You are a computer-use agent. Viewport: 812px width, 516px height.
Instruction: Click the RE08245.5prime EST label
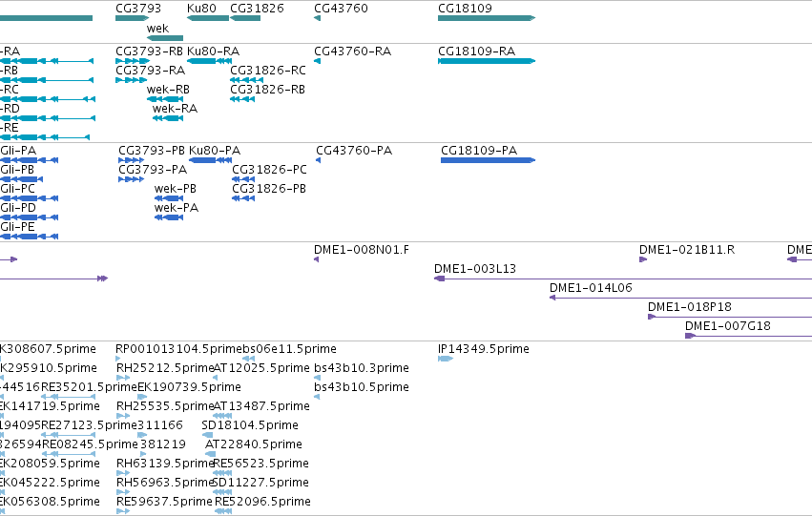click(x=90, y=445)
